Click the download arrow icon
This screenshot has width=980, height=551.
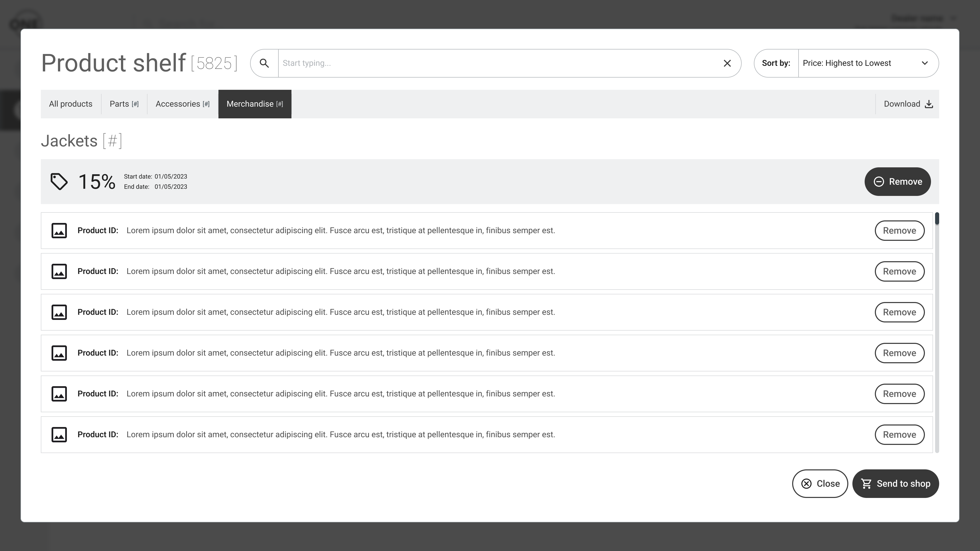(x=929, y=104)
